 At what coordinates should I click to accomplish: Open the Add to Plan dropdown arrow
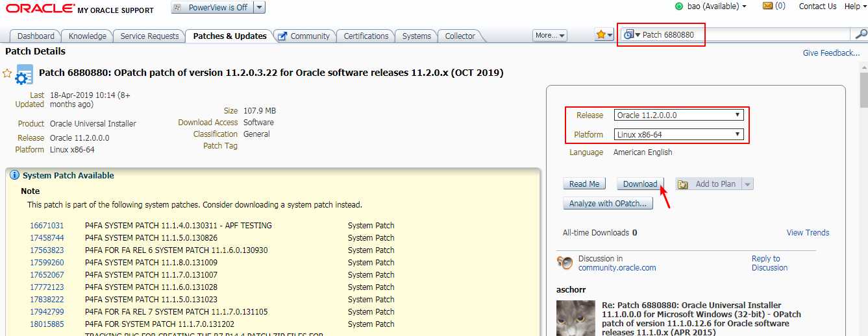point(747,184)
